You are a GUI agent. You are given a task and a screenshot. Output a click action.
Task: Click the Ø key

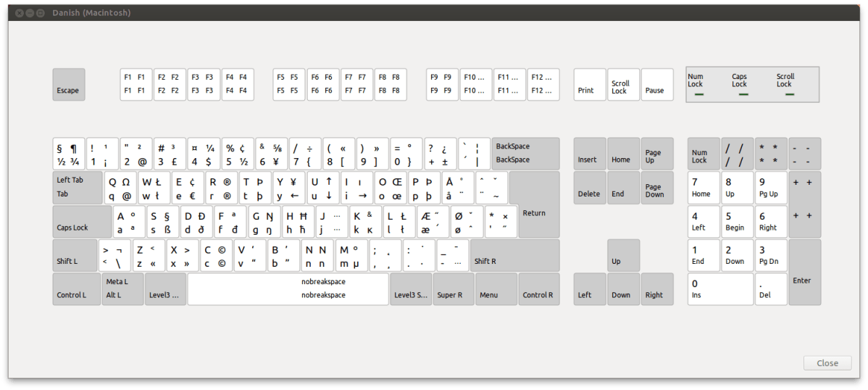pos(467,222)
